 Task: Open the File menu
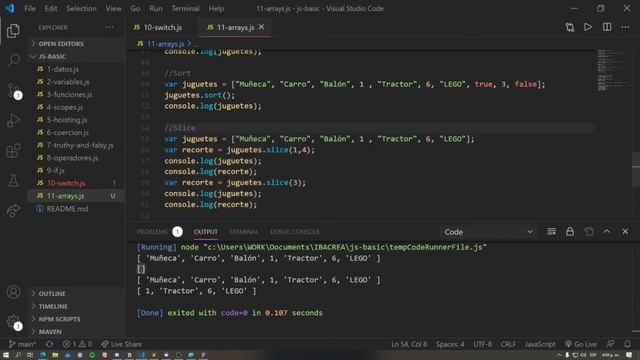(30, 8)
